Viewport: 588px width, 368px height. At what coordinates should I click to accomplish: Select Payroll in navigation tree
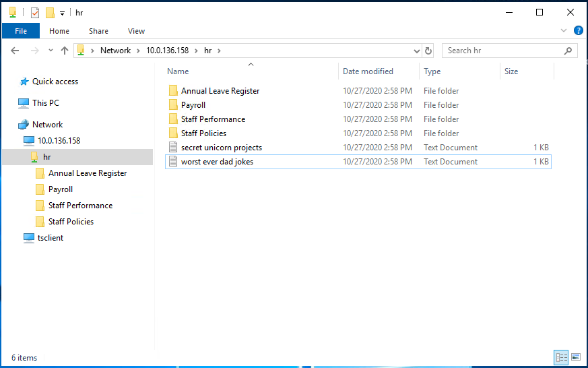tap(61, 189)
